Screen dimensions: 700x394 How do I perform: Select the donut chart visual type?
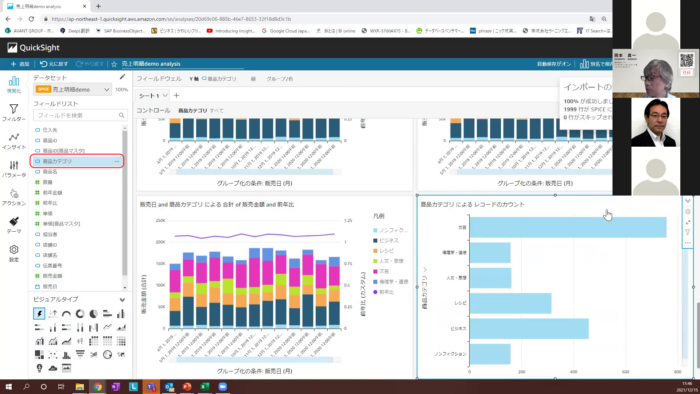[80, 314]
